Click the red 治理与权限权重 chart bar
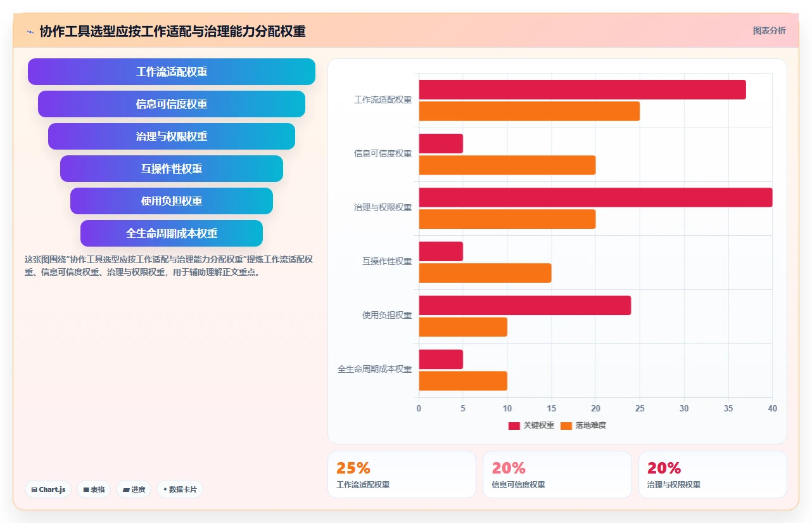The width and height of the screenshot is (812, 523). tap(595, 197)
